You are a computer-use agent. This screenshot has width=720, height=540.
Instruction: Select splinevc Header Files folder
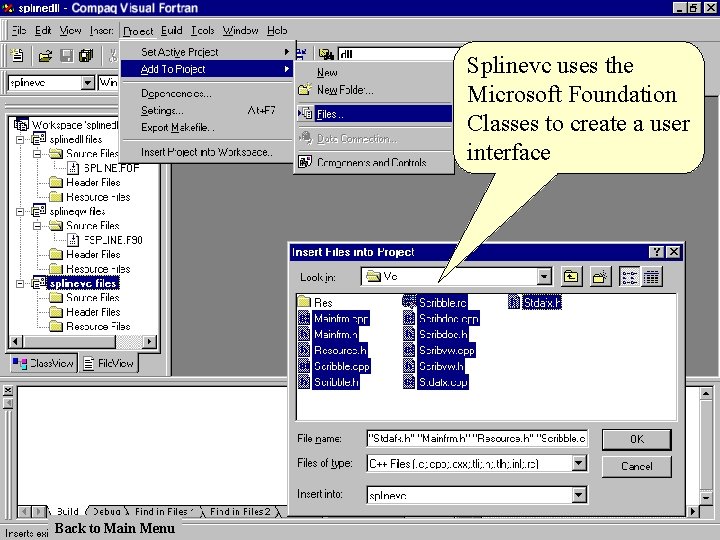pyautogui.click(x=85, y=312)
